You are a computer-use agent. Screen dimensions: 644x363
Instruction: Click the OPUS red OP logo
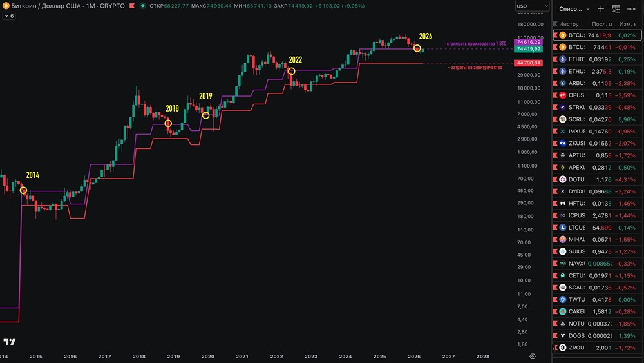(x=563, y=95)
